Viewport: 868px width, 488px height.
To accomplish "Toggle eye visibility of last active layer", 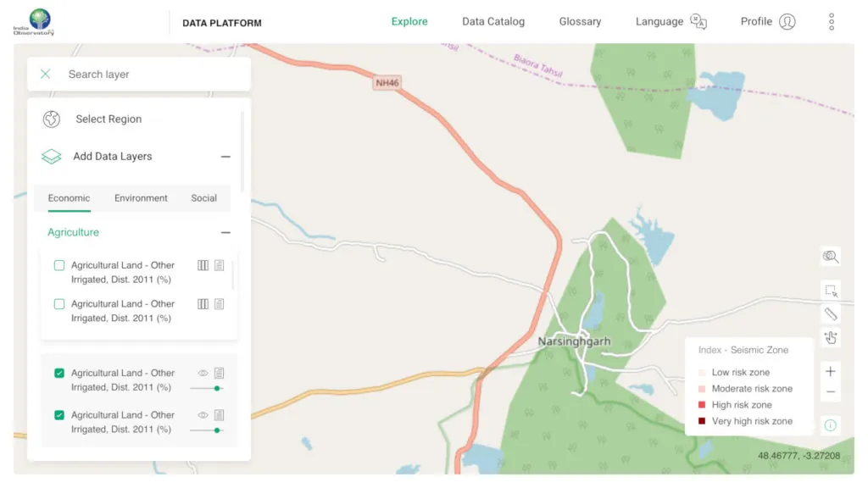I will pos(203,415).
